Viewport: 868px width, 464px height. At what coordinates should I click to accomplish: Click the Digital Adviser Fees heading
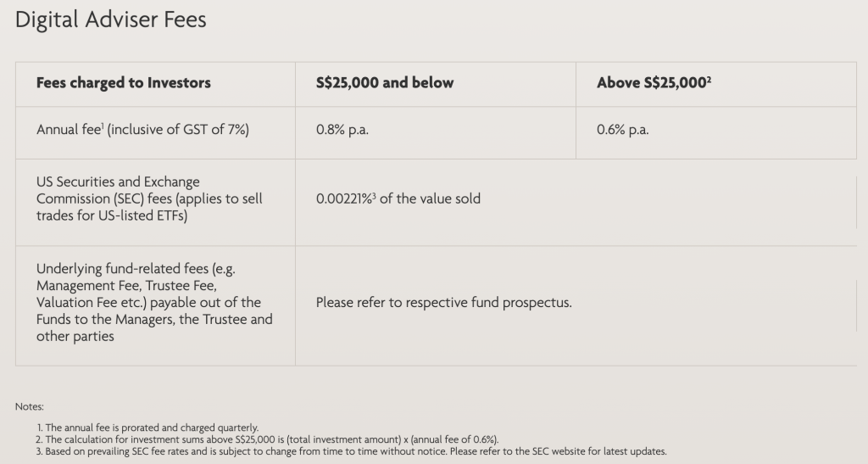(x=111, y=20)
